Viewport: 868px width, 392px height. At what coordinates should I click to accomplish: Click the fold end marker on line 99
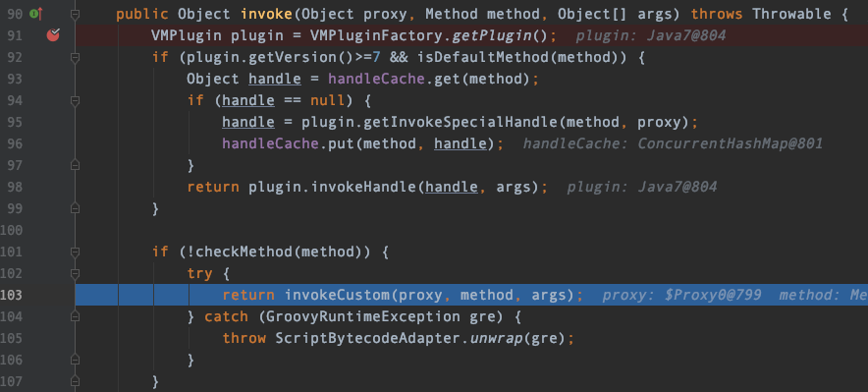[76, 208]
